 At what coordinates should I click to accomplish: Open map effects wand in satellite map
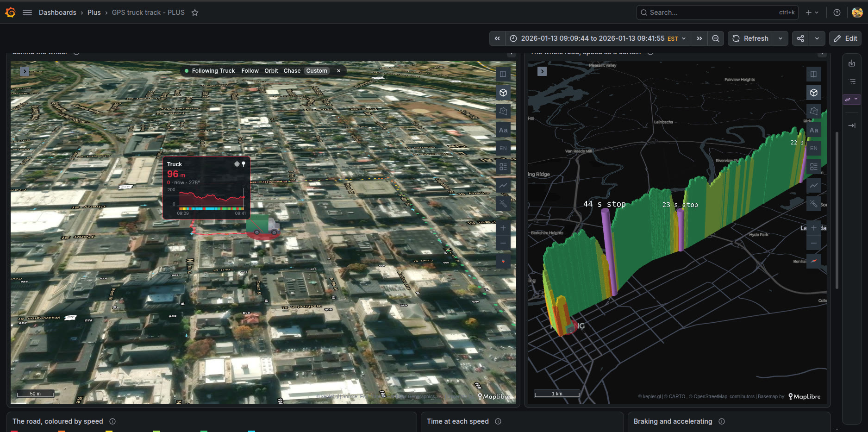(x=503, y=204)
